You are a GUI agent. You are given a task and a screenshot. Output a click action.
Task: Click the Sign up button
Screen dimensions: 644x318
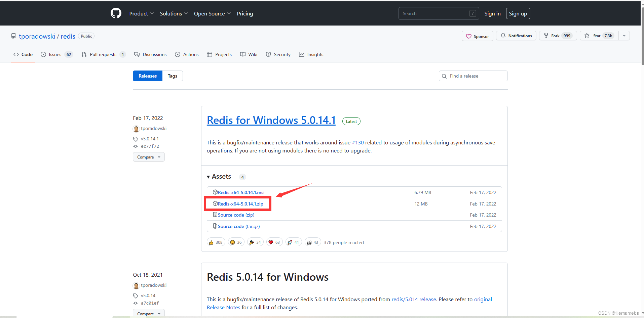(518, 13)
